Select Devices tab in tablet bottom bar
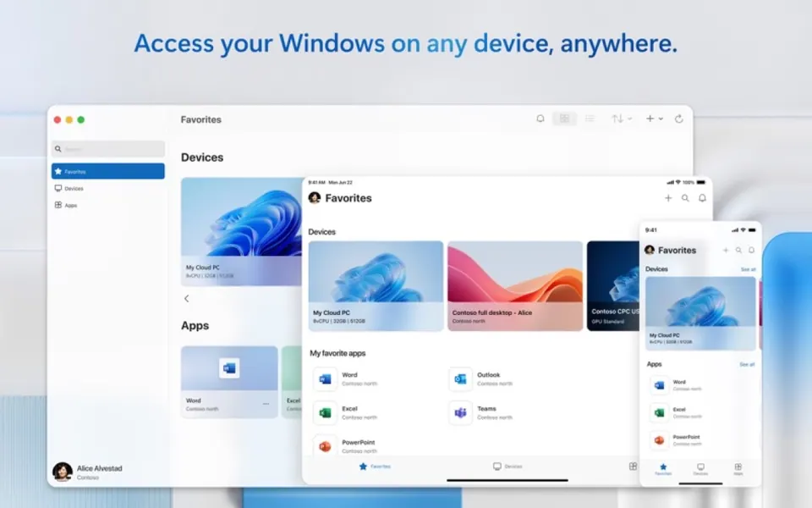This screenshot has height=508, width=812. point(507,467)
